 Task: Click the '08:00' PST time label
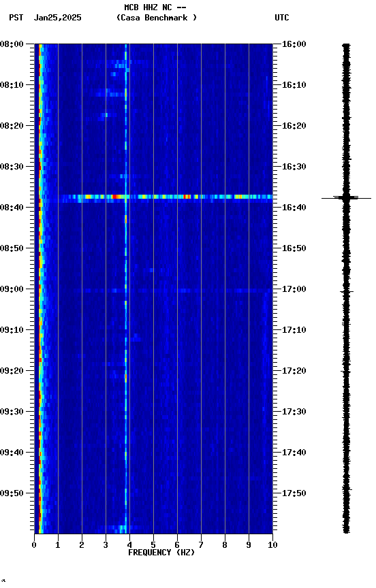(x=12, y=44)
